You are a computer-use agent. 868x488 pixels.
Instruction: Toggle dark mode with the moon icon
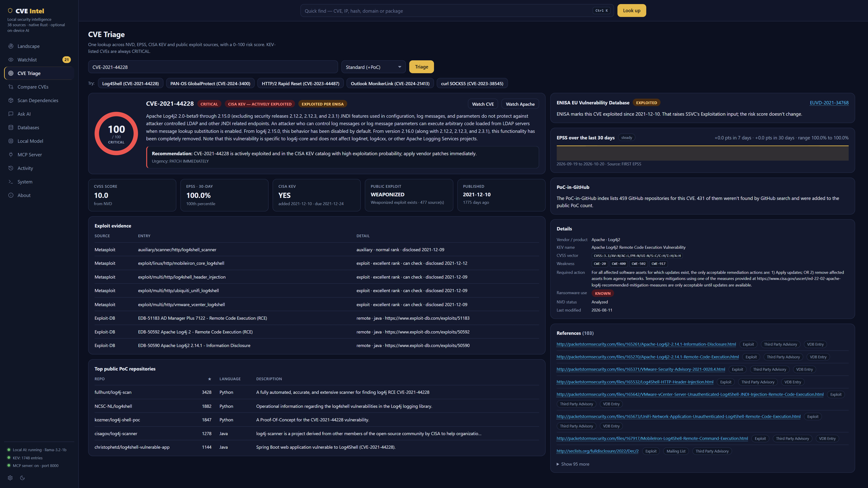(23, 478)
